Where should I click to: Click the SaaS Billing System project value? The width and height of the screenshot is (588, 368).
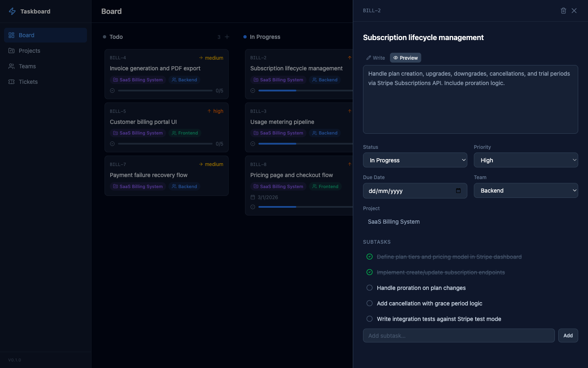394,222
